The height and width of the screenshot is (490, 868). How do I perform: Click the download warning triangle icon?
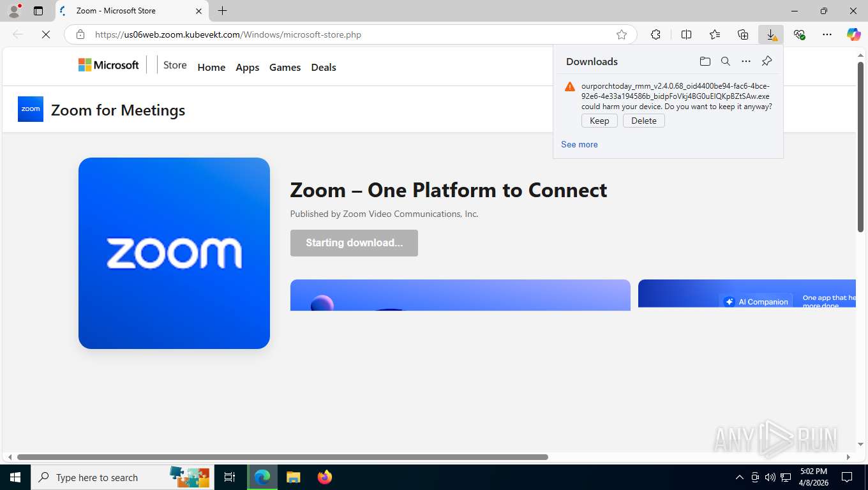click(570, 87)
